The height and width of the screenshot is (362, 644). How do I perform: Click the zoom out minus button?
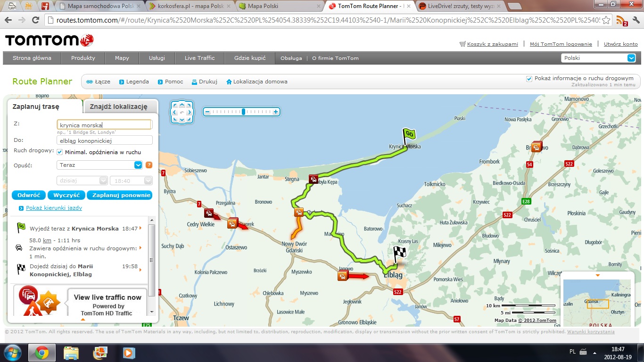click(206, 112)
